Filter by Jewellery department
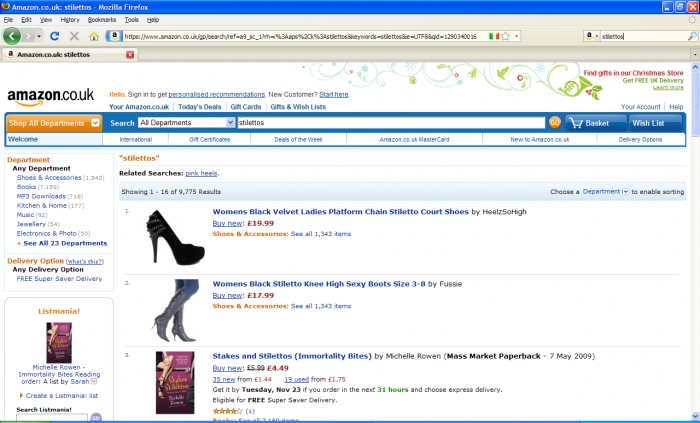 tap(31, 224)
